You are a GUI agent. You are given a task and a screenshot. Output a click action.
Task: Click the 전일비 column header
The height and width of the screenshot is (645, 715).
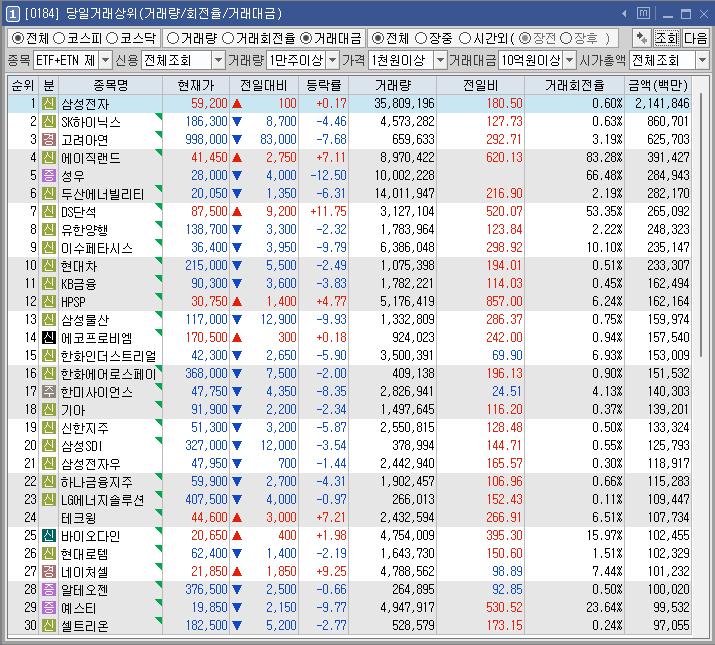tap(480, 85)
